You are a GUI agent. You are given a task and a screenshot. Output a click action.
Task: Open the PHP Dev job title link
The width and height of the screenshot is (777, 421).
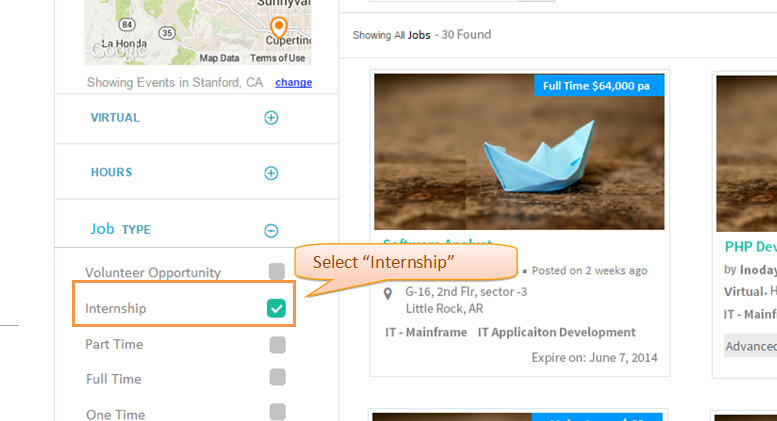(750, 247)
